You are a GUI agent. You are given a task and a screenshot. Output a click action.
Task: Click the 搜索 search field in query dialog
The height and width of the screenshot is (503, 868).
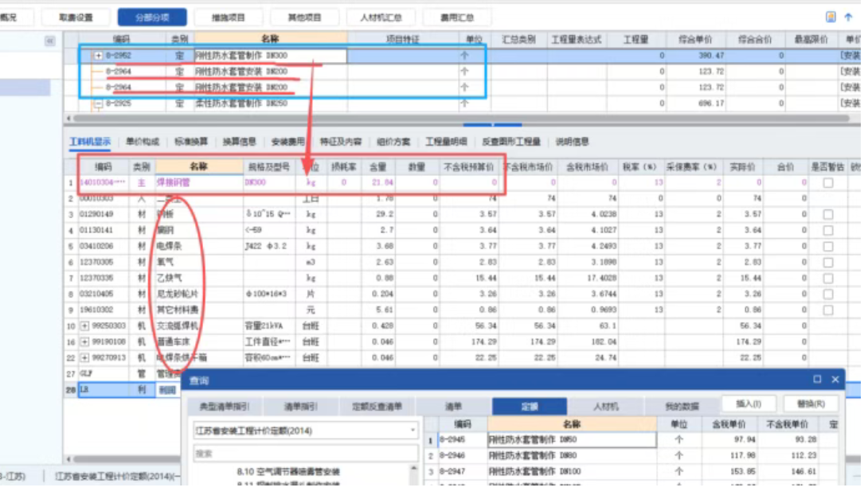coord(305,453)
